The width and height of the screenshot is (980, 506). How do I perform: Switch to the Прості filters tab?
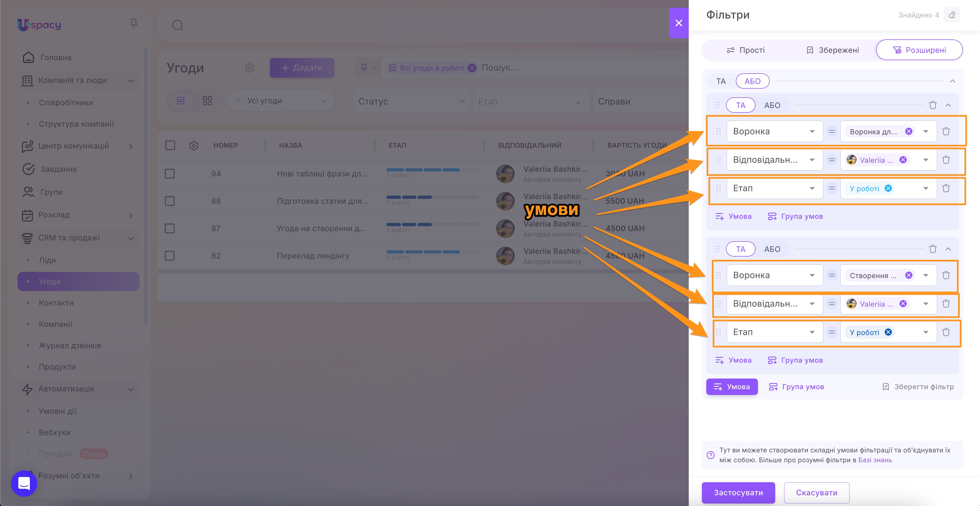tap(745, 50)
